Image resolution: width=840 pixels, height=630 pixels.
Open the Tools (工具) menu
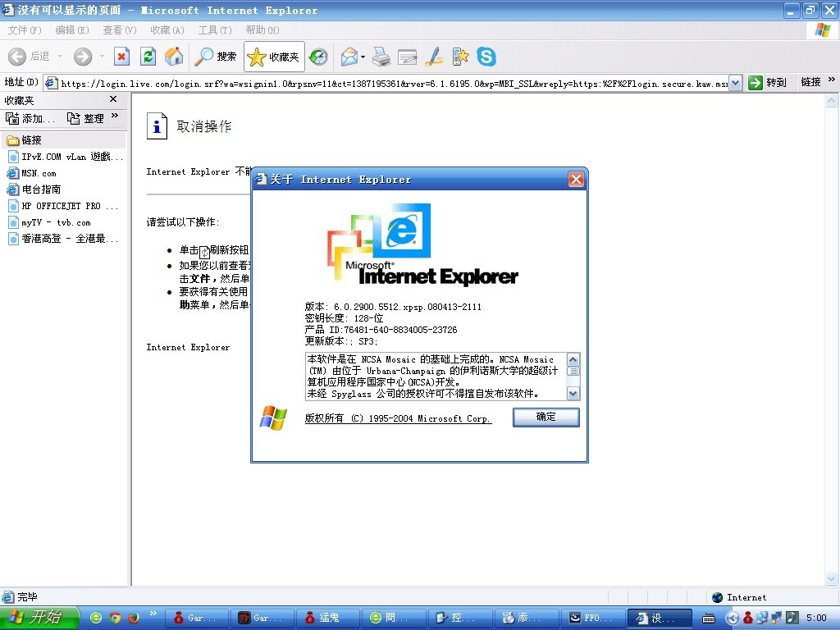(215, 30)
